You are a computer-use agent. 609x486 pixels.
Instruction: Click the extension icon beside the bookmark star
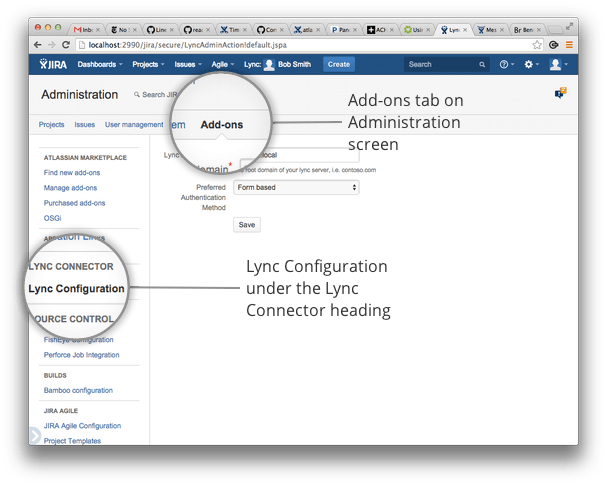[553, 45]
